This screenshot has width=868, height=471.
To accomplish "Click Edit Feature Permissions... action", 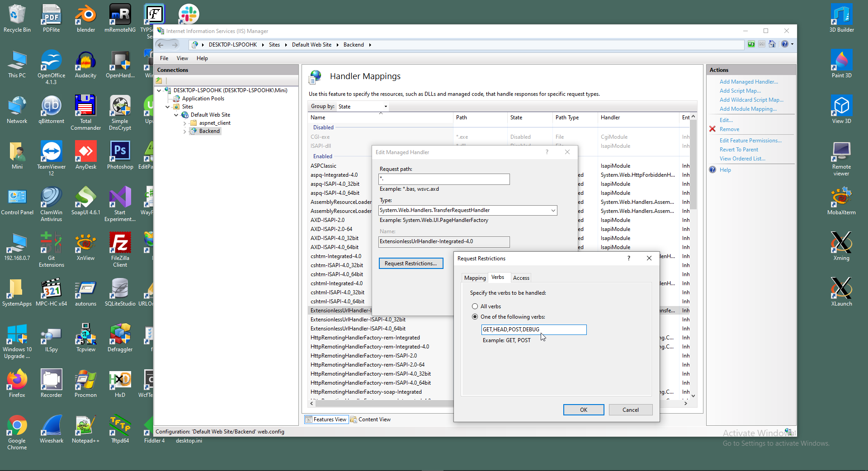I will click(750, 141).
